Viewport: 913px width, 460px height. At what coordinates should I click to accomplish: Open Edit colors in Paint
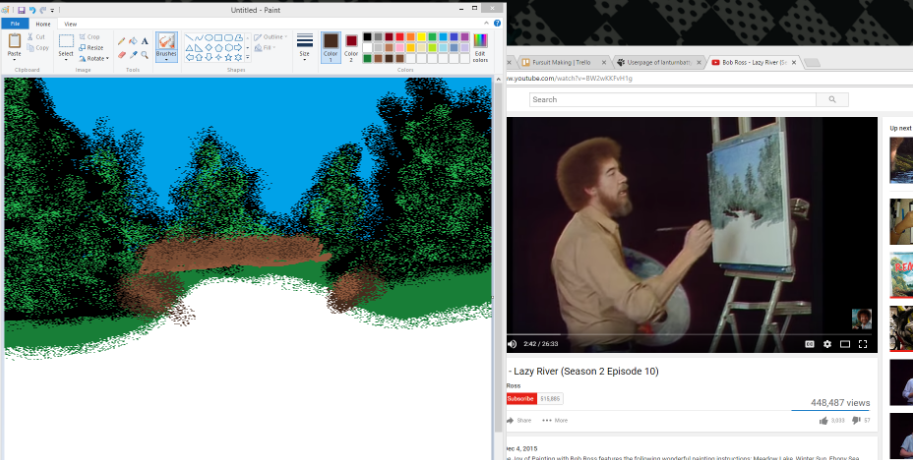pos(480,48)
